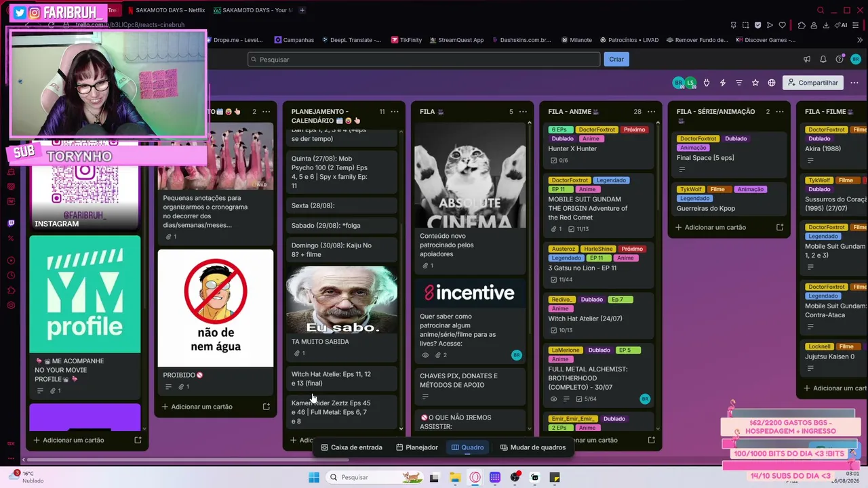Screen dimensions: 868x488
Task: Open the FILA - ANIME list actions menu
Action: point(651,112)
